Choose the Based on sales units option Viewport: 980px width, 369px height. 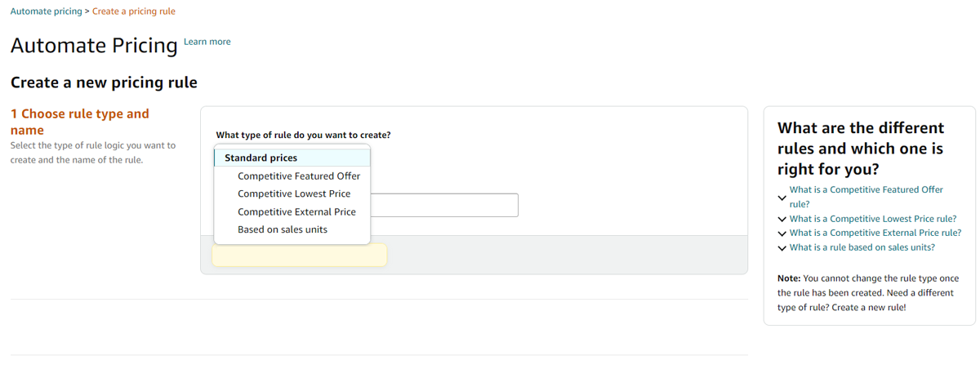click(283, 229)
